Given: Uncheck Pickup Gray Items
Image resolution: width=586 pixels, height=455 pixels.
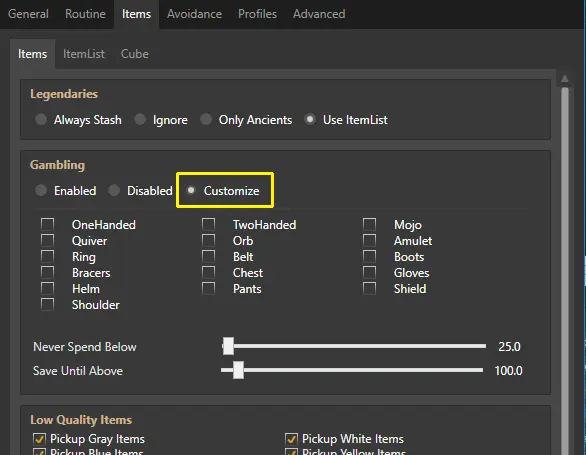Looking at the screenshot, I should pos(39,439).
